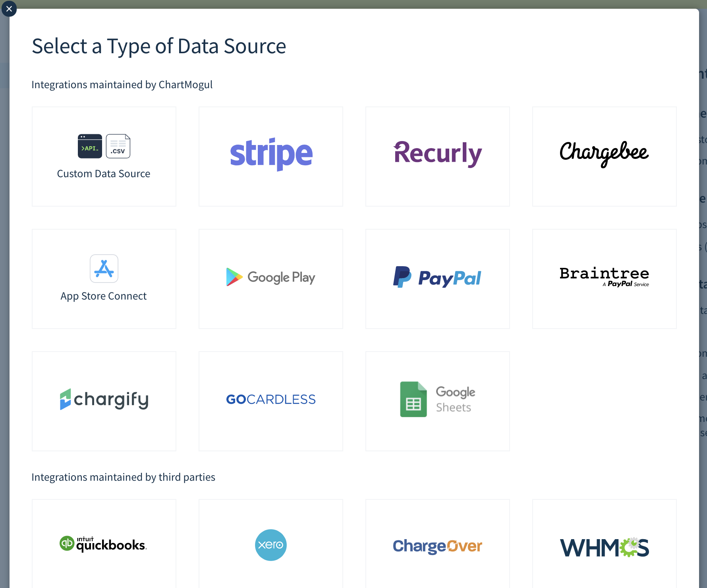Choose the Recurly integration
This screenshot has height=588, width=707.
[x=438, y=157]
